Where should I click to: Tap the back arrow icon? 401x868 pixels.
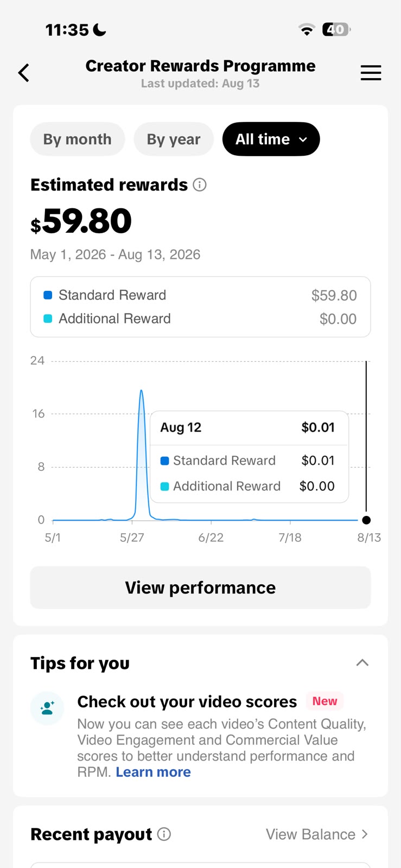coord(23,73)
